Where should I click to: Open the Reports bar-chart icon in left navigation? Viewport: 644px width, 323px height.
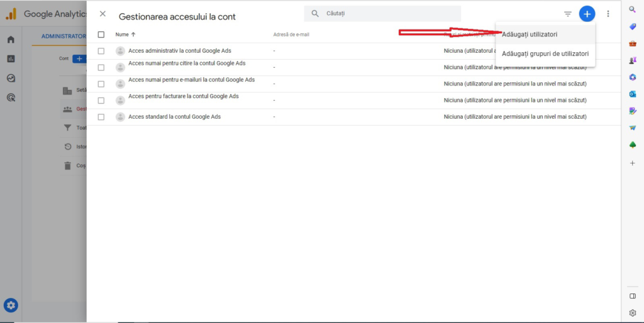click(11, 58)
